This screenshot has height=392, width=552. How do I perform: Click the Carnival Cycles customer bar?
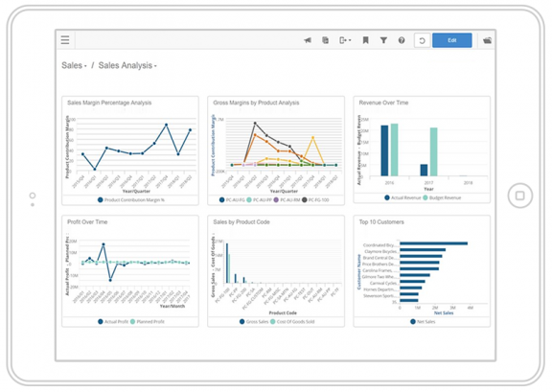coord(412,282)
